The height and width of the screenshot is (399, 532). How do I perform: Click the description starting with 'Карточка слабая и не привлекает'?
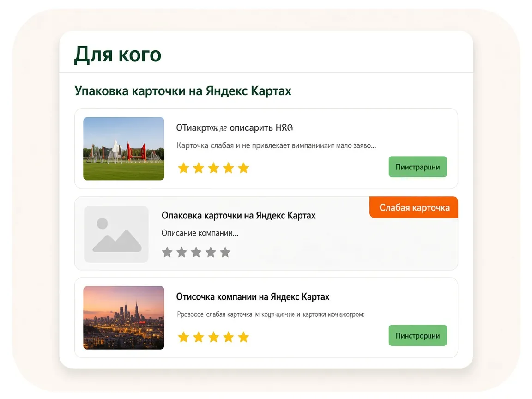click(x=277, y=145)
